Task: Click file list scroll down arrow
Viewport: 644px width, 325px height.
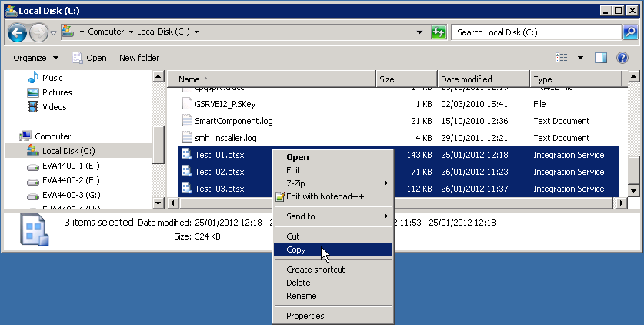Action: 633,191
